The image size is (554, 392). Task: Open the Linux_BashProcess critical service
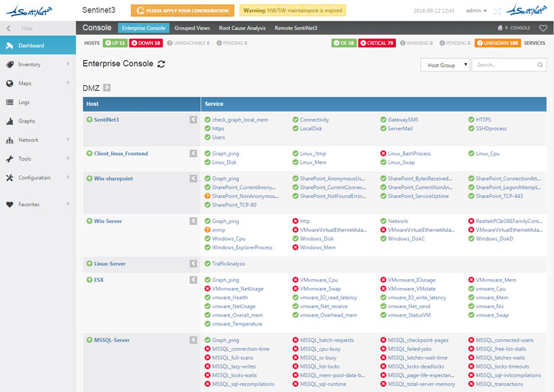coord(409,154)
